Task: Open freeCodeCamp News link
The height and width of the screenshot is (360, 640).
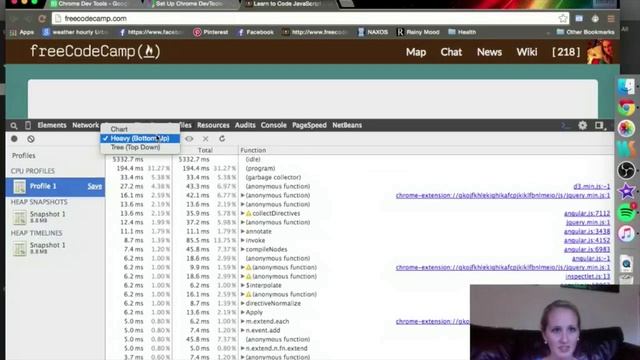Action: (489, 52)
